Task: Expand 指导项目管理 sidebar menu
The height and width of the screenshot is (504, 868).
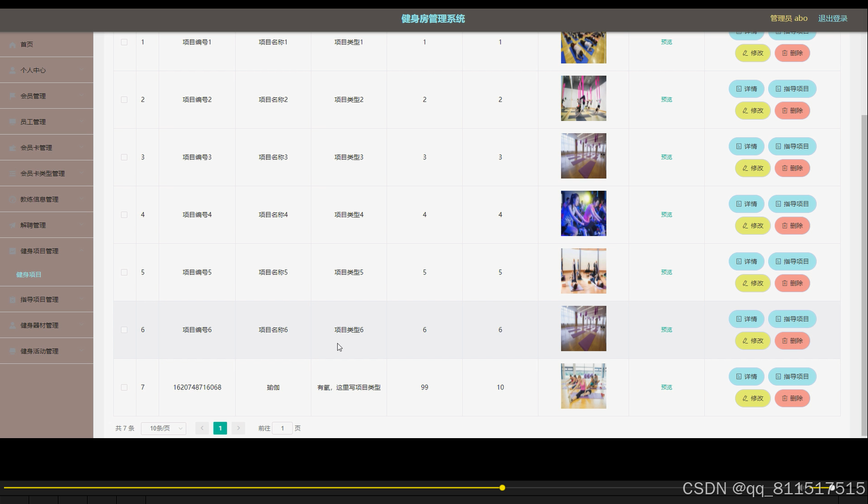Action: (x=46, y=299)
